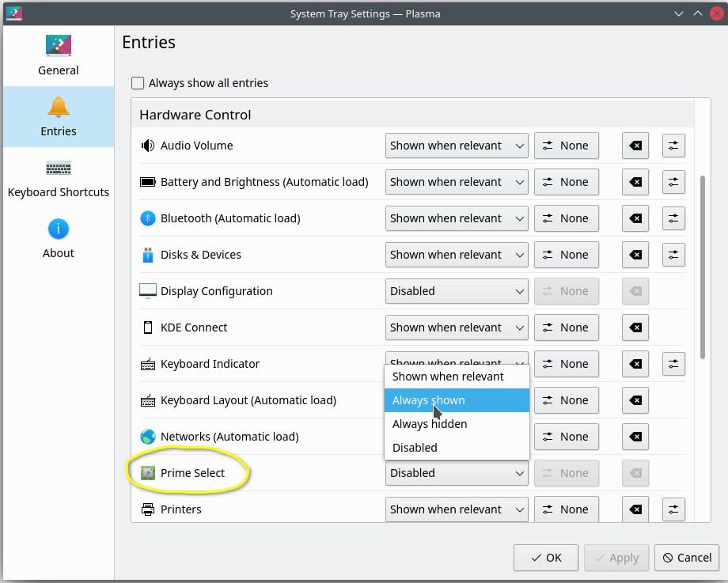Screen dimensions: 728x583
Task: Open Prime Select visibility dropdown
Action: tap(457, 473)
